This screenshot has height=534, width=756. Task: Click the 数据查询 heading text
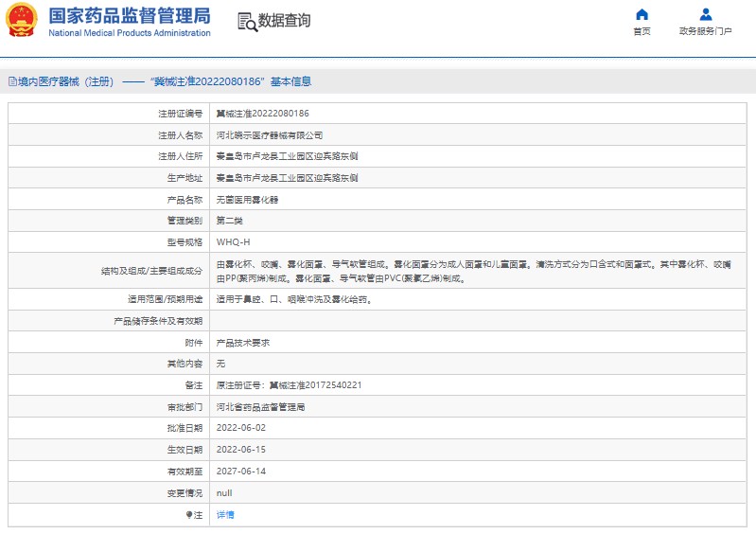coord(285,20)
